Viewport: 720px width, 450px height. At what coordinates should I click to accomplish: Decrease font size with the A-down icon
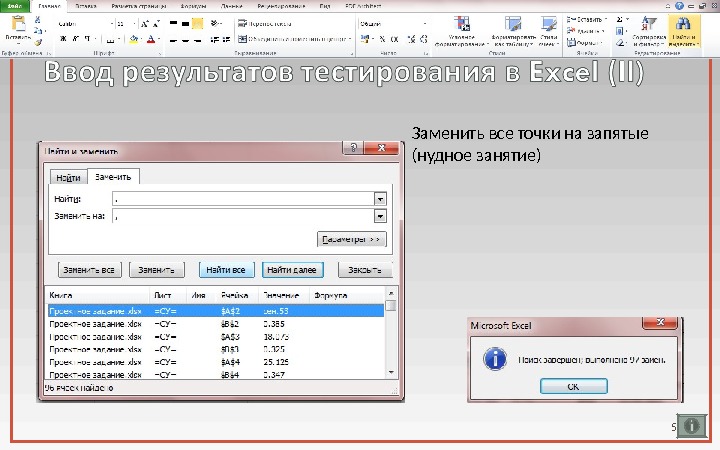(x=156, y=24)
